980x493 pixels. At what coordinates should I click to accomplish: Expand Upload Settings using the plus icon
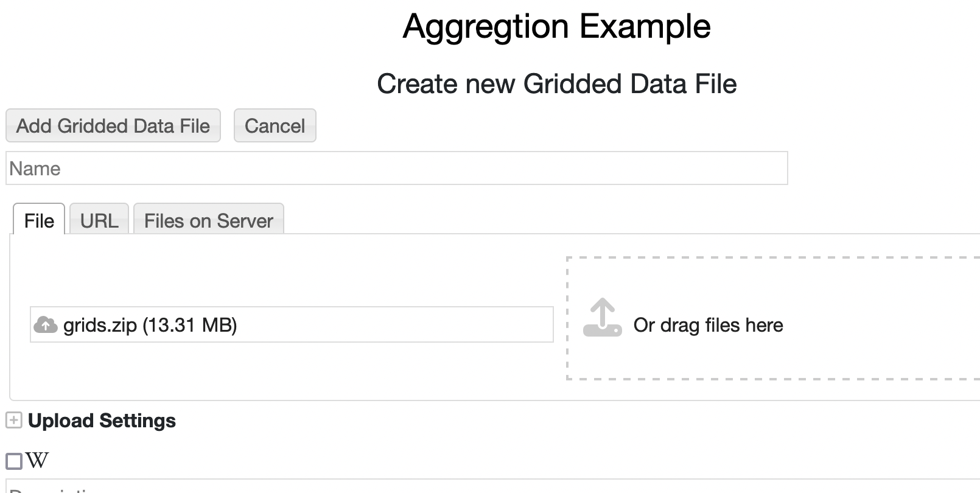[x=13, y=421]
